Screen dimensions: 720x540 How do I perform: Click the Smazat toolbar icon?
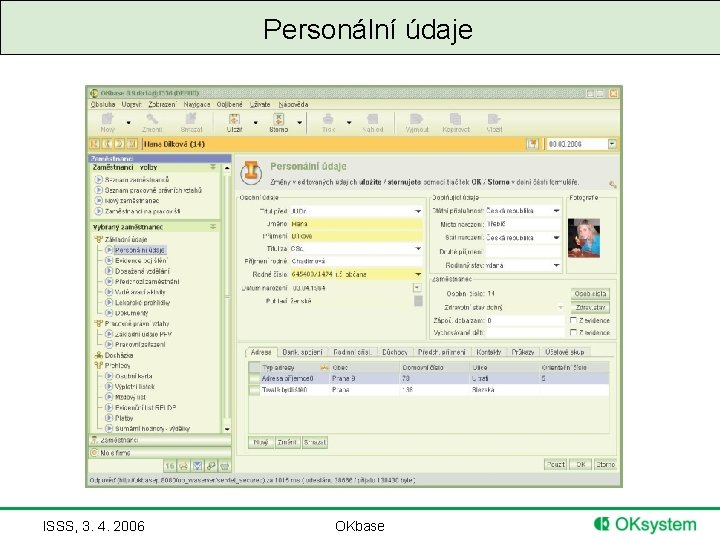(x=191, y=119)
